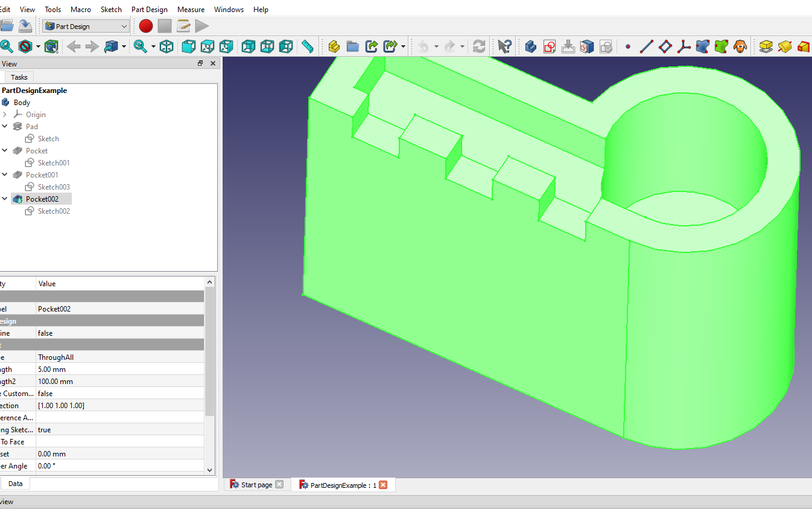This screenshot has height=512, width=812.
Task: Select the yellow Pad tool icon
Action: click(766, 46)
